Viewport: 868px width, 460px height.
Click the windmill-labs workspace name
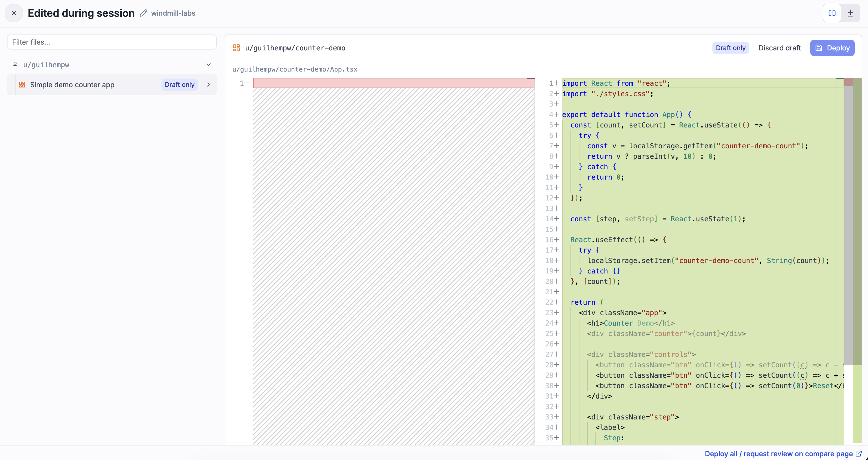point(173,13)
